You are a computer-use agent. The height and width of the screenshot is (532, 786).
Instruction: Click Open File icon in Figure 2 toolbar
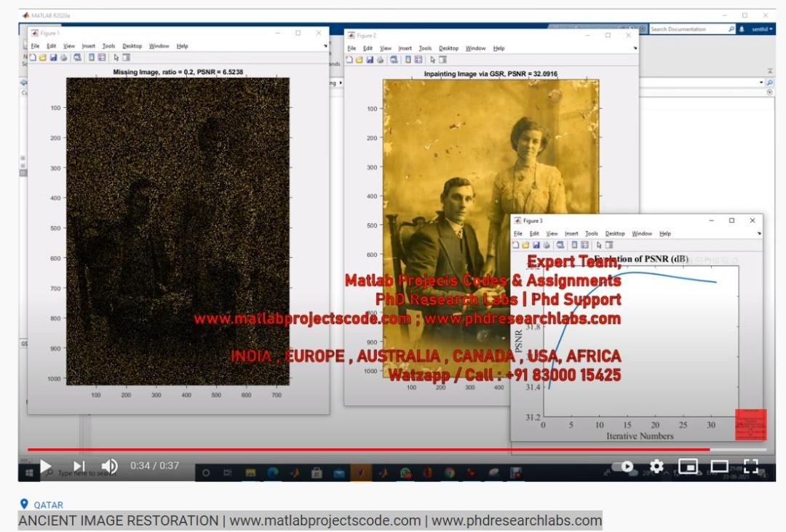point(359,60)
